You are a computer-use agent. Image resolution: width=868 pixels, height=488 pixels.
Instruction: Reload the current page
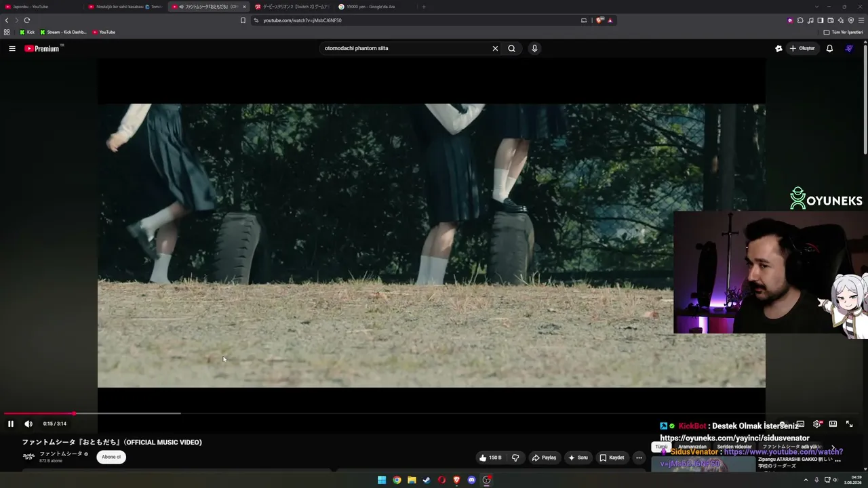tap(26, 20)
